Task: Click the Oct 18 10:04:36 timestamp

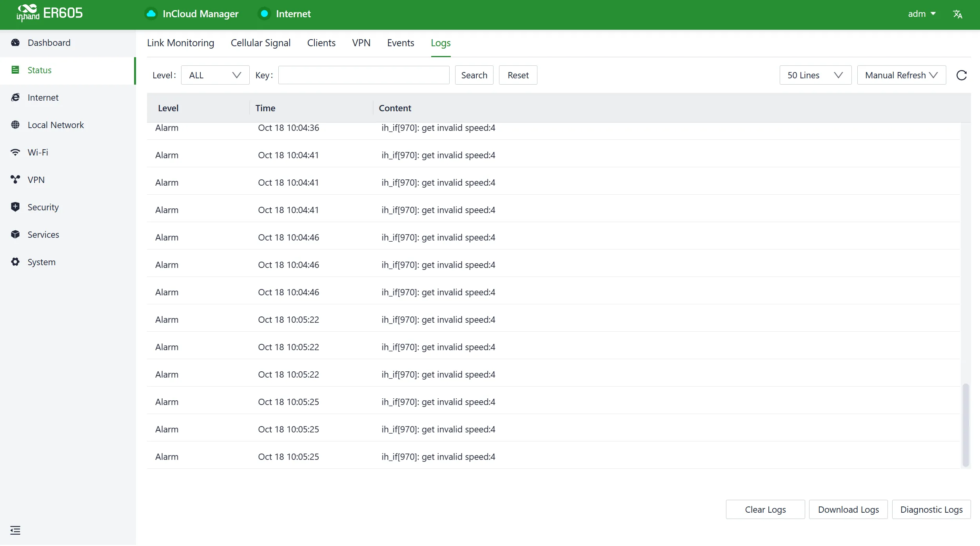Action: coord(289,128)
